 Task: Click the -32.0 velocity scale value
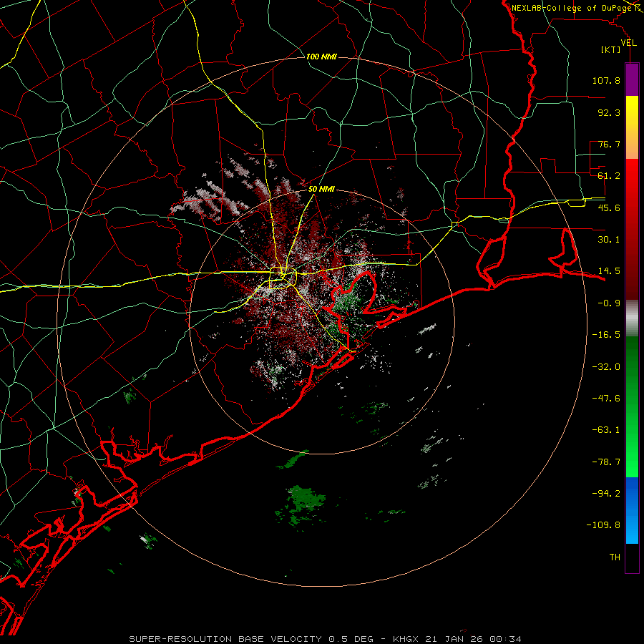(606, 367)
